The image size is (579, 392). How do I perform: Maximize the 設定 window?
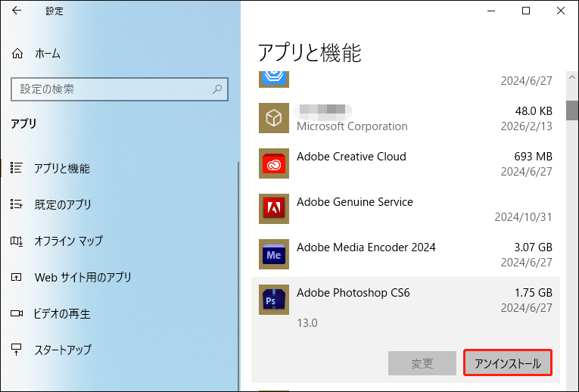[526, 11]
